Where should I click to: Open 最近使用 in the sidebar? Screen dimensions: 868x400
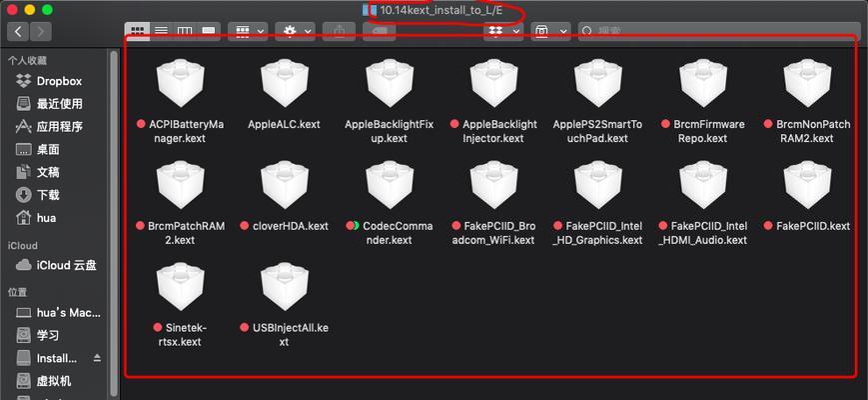(x=58, y=104)
